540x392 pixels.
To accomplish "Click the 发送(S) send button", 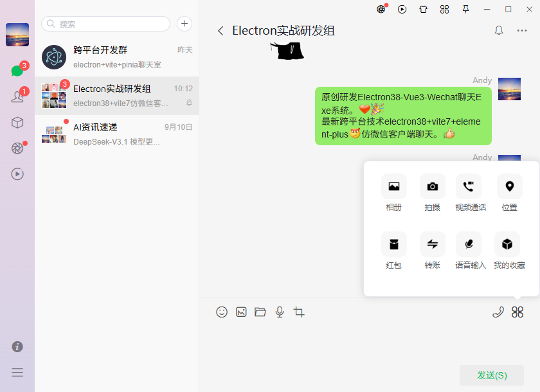I will tap(491, 375).
